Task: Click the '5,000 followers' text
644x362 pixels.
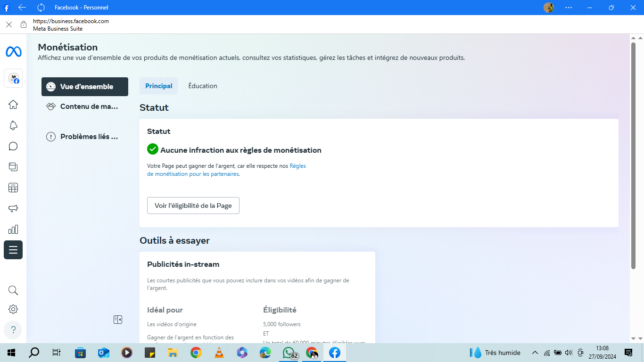Action: (x=282, y=324)
